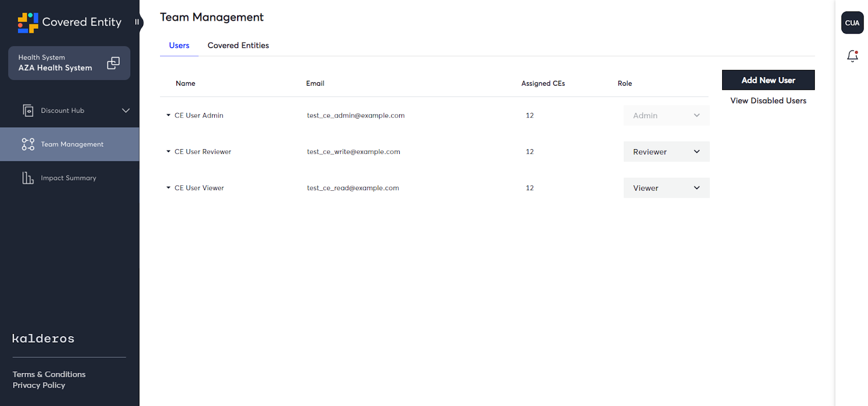
Task: Click the CE User Reviewer name
Action: tap(203, 152)
